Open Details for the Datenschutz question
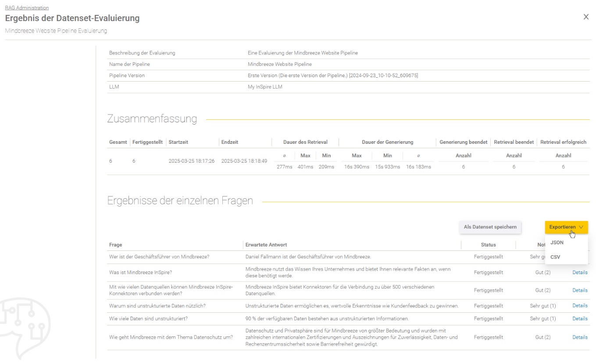596x364 pixels. pos(580,337)
